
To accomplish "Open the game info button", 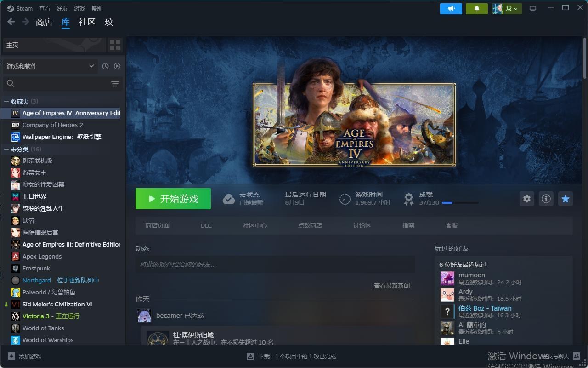I will [x=546, y=199].
